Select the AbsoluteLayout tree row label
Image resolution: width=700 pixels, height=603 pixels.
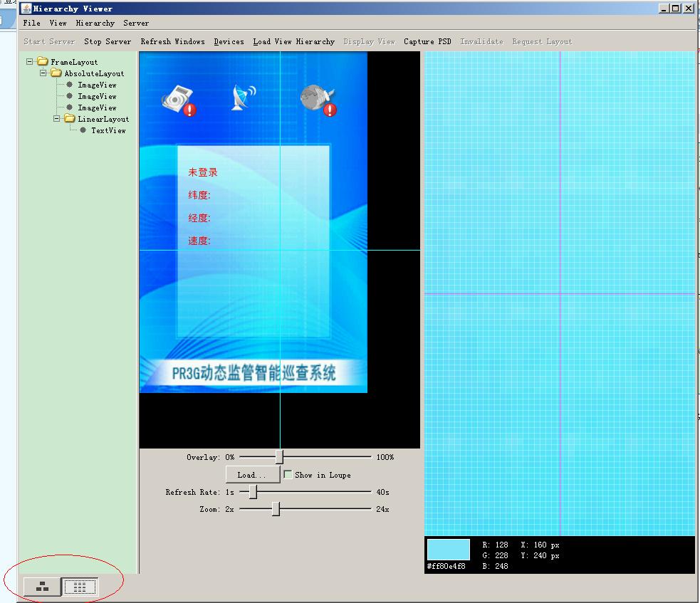pyautogui.click(x=94, y=73)
